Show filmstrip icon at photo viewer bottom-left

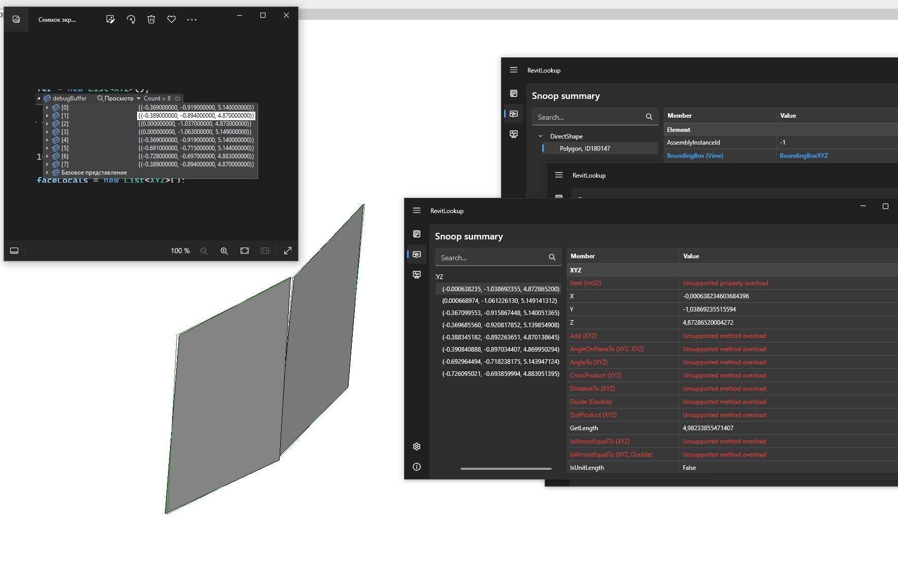[x=14, y=251]
